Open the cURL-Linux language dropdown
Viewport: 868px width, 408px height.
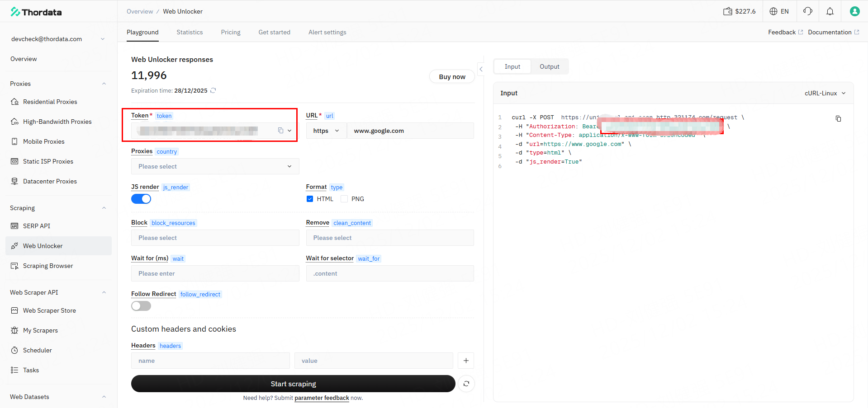point(825,93)
